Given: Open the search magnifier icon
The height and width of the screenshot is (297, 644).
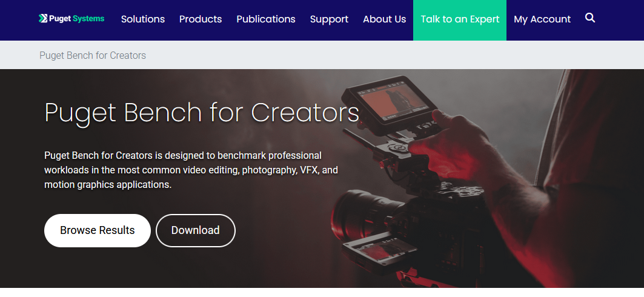Looking at the screenshot, I should tap(590, 18).
